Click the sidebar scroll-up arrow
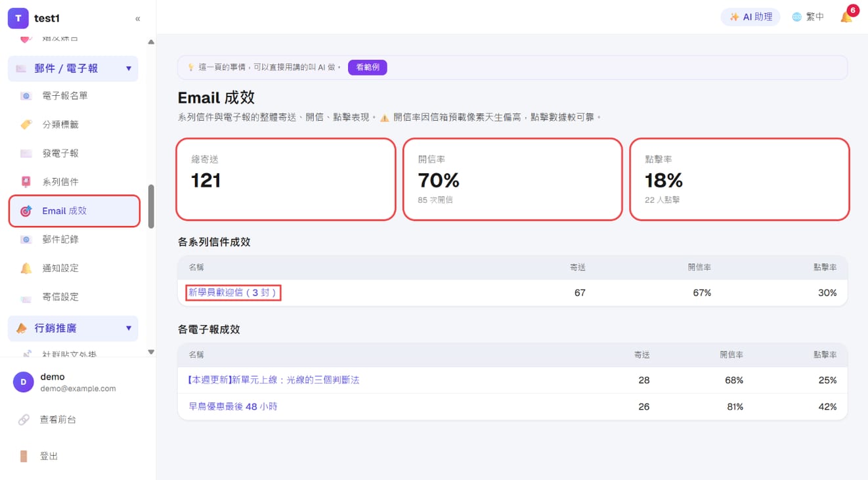The image size is (868, 480). click(151, 42)
